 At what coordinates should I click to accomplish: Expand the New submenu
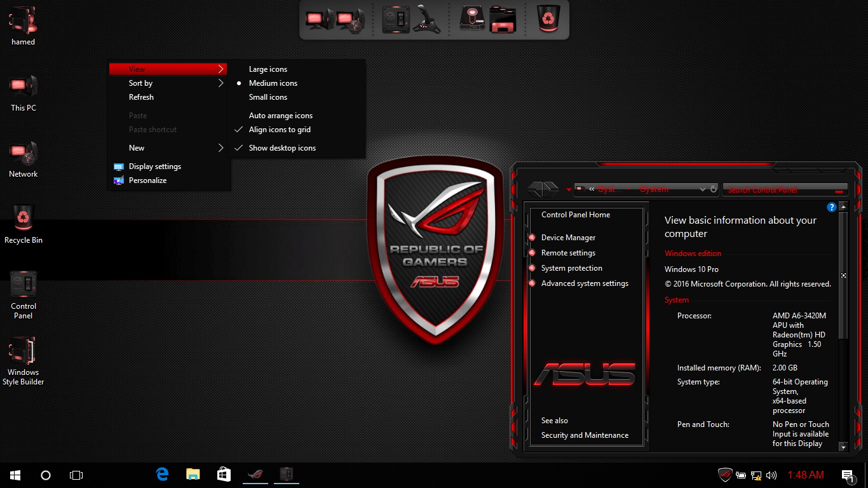coord(137,147)
